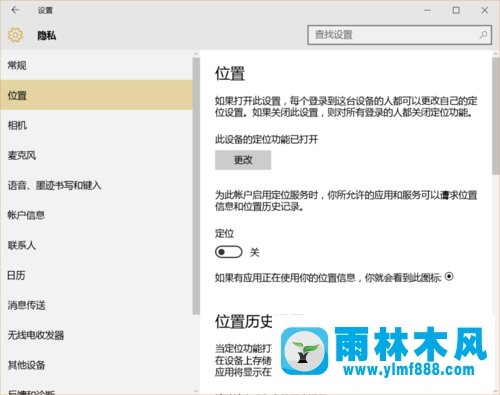The width and height of the screenshot is (500, 395).
Task: Open the 联系人 privacy settings
Action: coord(97,245)
